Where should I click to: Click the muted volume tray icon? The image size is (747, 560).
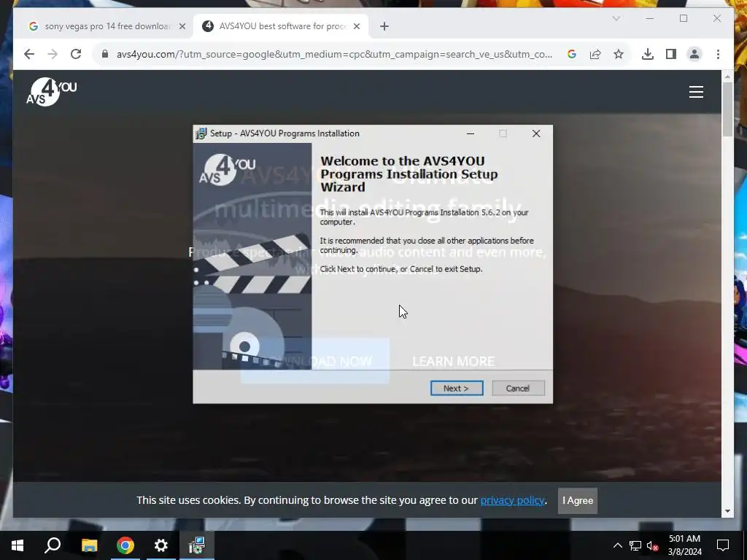[x=652, y=545]
